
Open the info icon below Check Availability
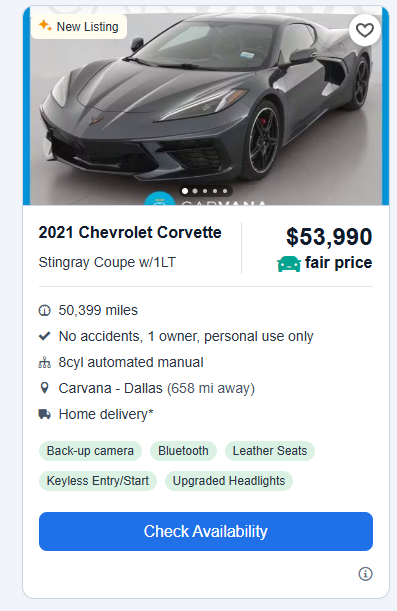(x=365, y=574)
